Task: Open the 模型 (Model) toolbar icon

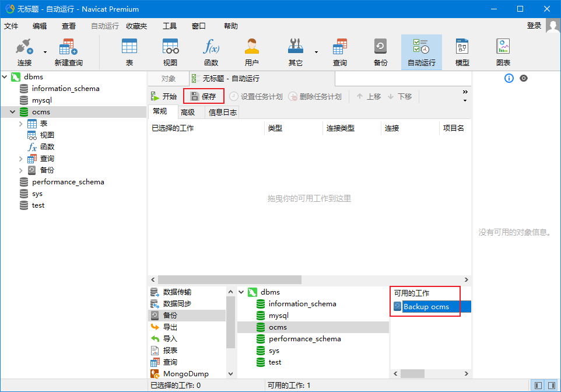Action: click(x=462, y=52)
